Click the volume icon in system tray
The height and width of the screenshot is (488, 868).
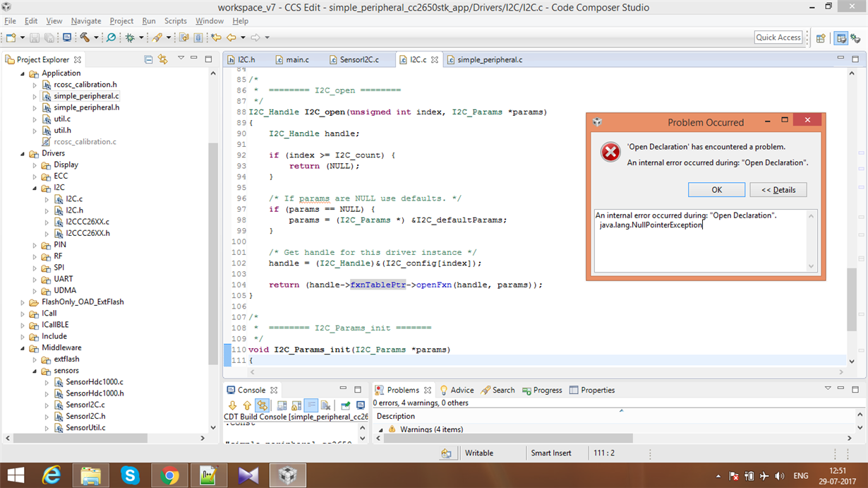[x=779, y=476]
